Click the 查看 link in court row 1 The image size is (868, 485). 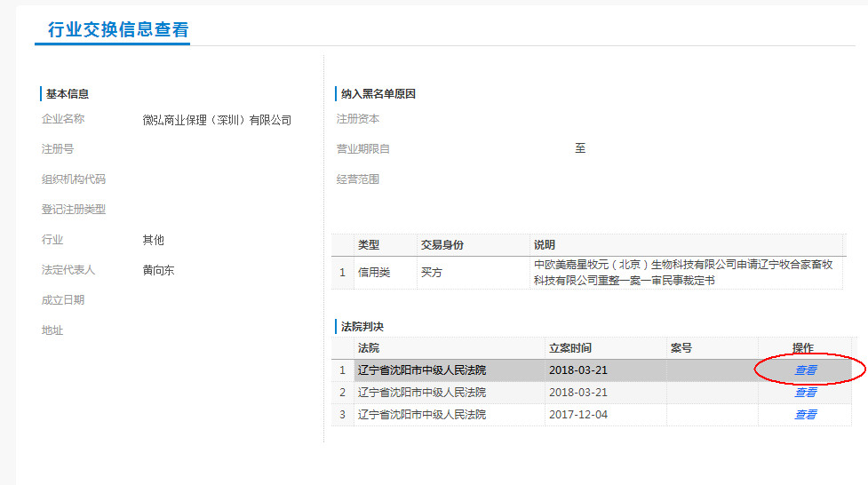pyautogui.click(x=805, y=370)
